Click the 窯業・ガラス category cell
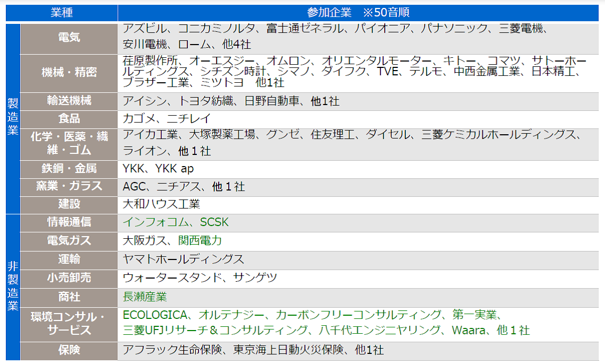This screenshot has width=605, height=364. [69, 187]
